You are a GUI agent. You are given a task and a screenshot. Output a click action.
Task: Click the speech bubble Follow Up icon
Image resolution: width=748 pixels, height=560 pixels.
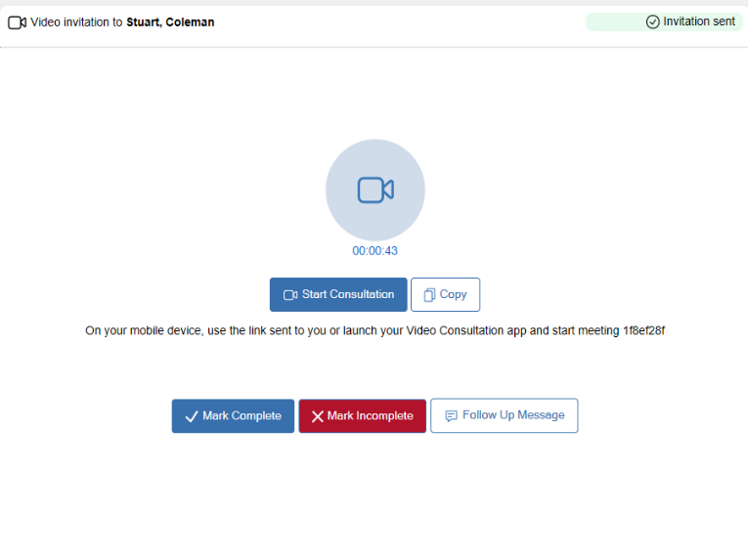(x=451, y=415)
